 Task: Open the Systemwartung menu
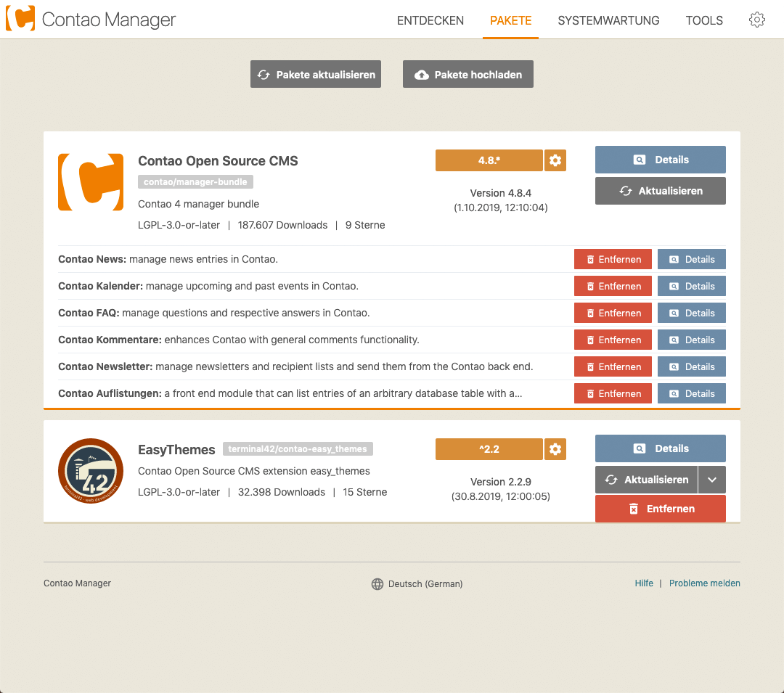[608, 20]
